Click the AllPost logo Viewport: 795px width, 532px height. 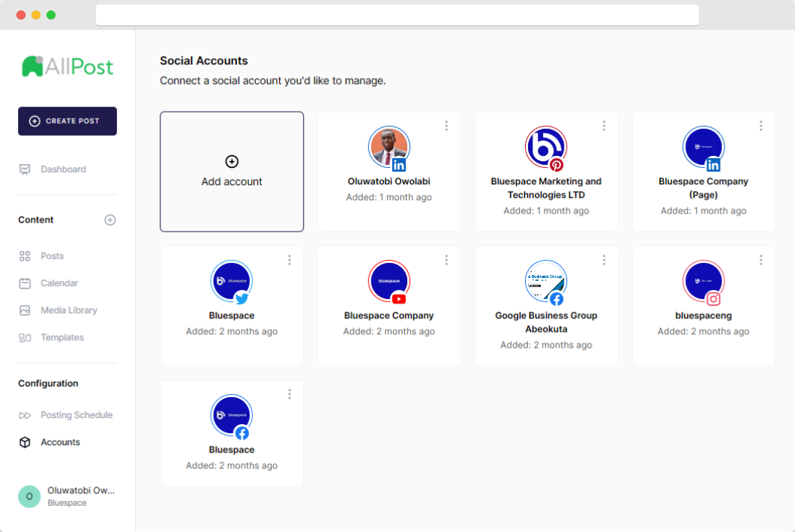click(x=67, y=67)
